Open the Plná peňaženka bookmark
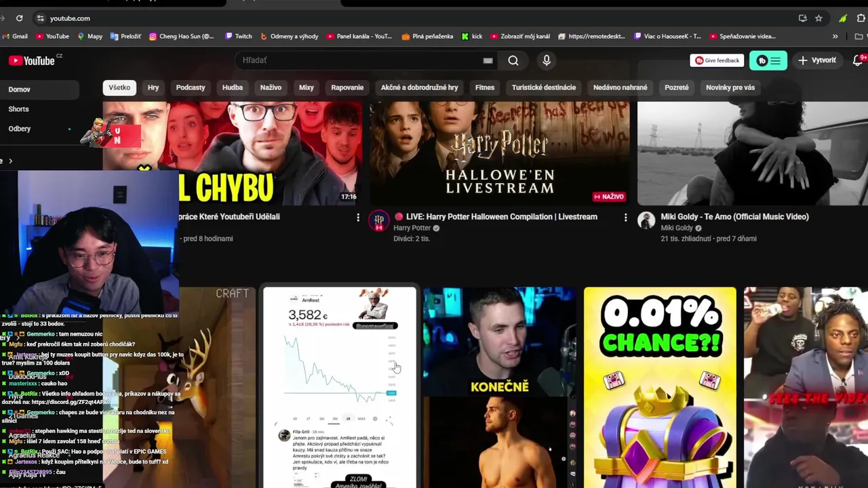Image resolution: width=868 pixels, height=488 pixels. 427,36
